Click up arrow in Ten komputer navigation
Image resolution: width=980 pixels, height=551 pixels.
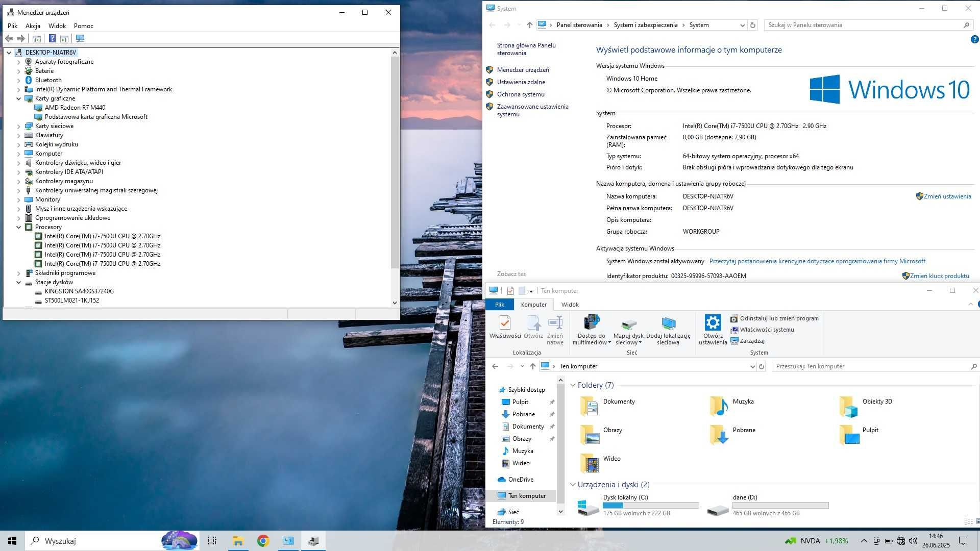pyautogui.click(x=533, y=366)
